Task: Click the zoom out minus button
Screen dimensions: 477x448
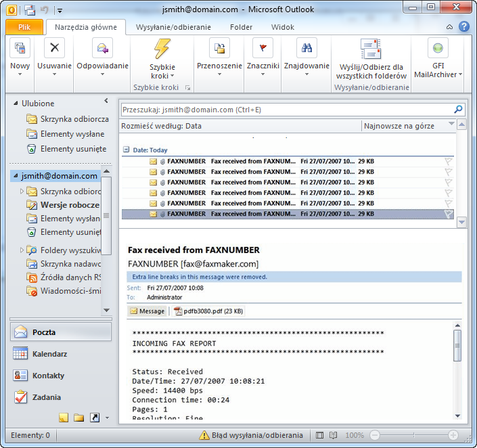Action: pos(375,435)
